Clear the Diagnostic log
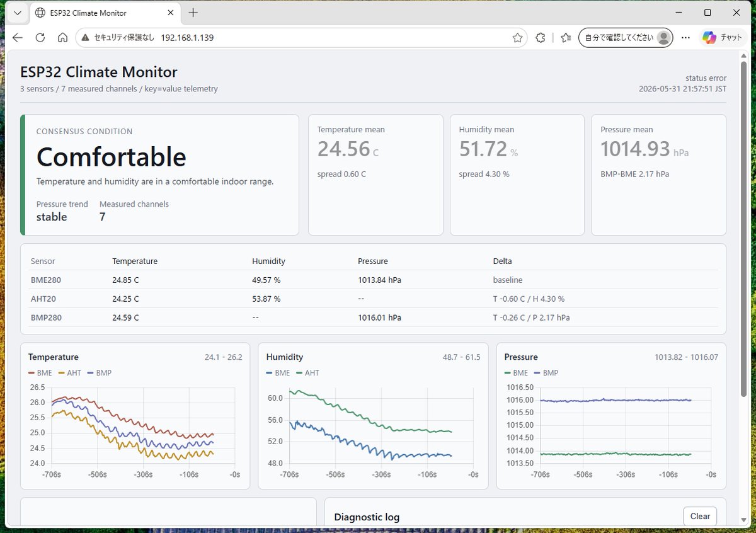 click(700, 516)
